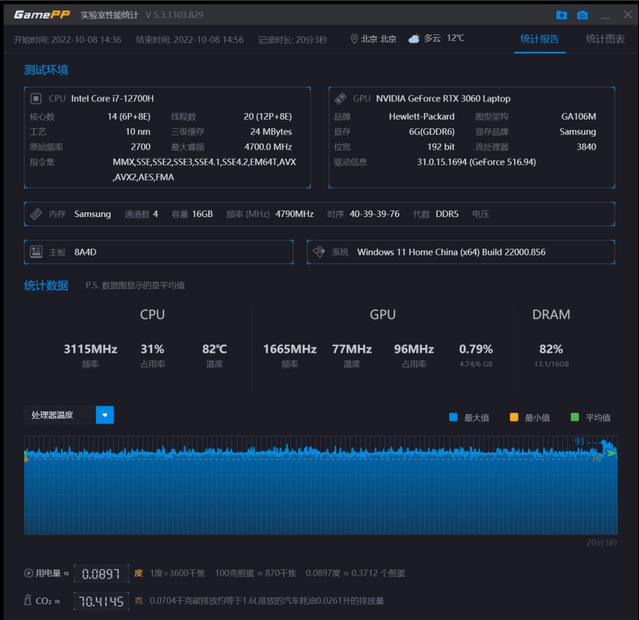Click the orange 最小值 legend swatch
639x620 pixels.
(x=514, y=417)
